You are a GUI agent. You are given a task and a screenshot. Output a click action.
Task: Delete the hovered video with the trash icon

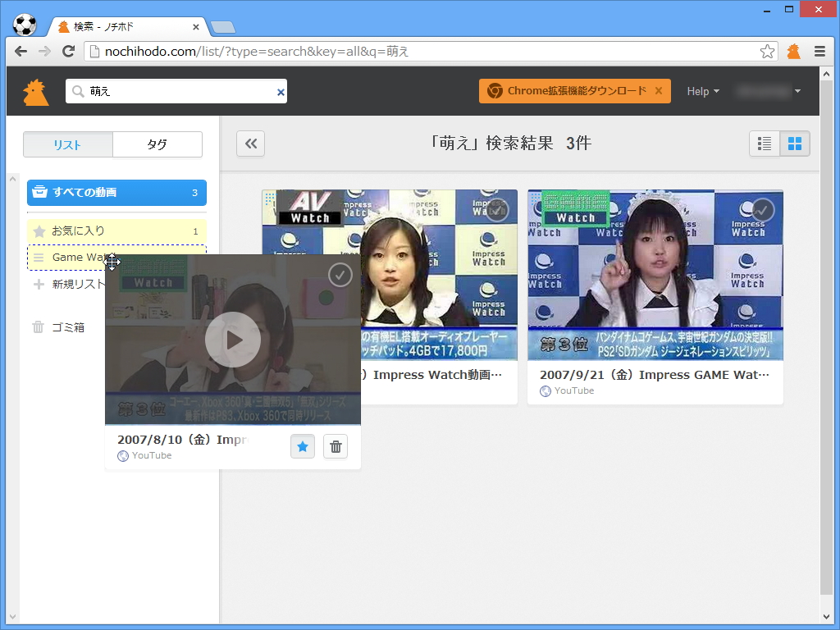pyautogui.click(x=335, y=446)
